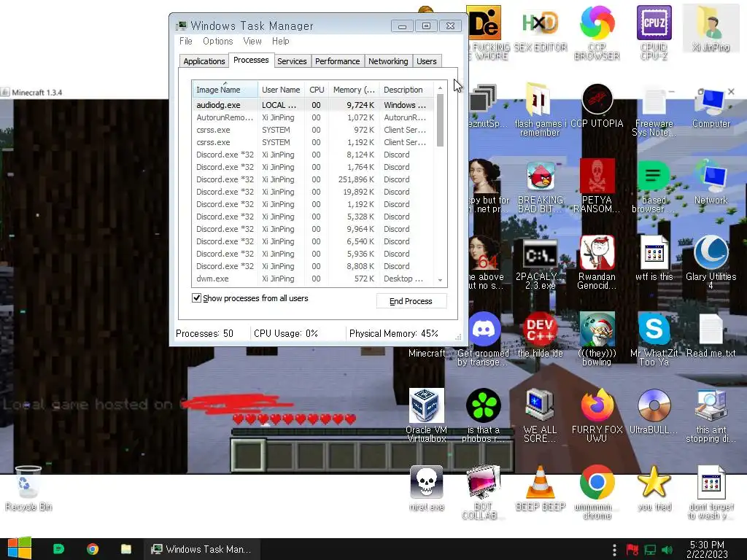Click the End Process button
The image size is (747, 560).
[x=411, y=301]
